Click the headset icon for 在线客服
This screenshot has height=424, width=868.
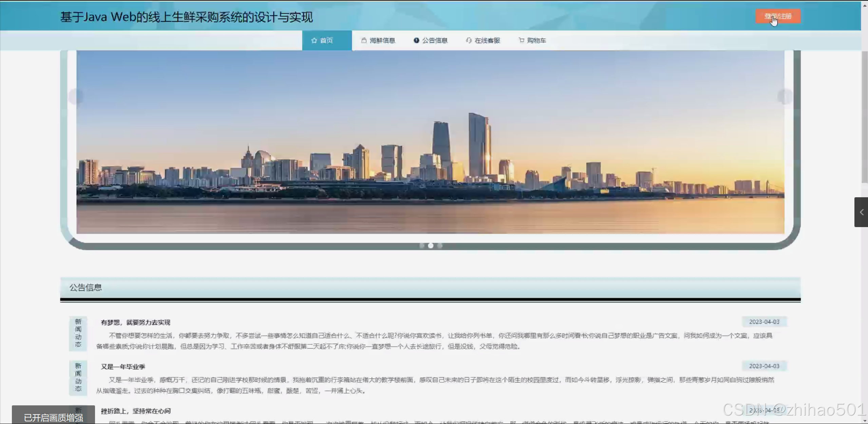click(469, 40)
